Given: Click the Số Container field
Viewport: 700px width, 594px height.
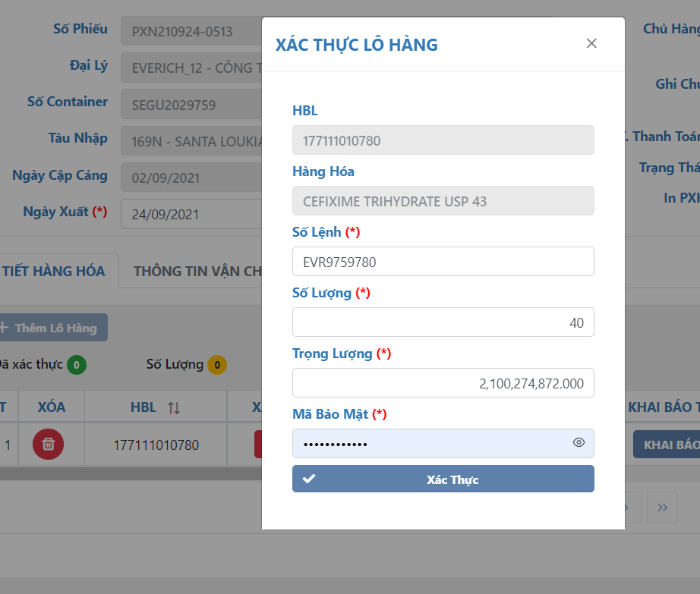Looking at the screenshot, I should coord(190,104).
